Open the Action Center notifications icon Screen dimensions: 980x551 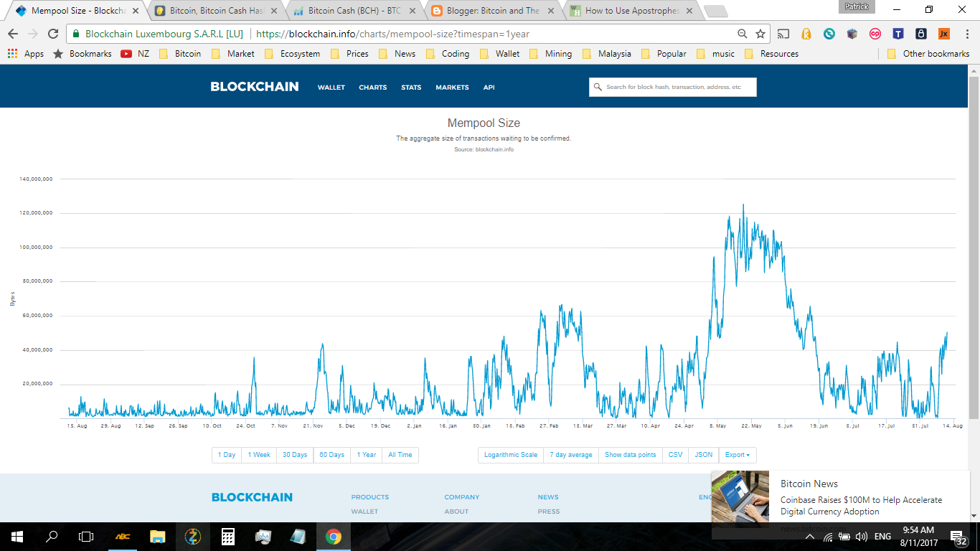(958, 537)
